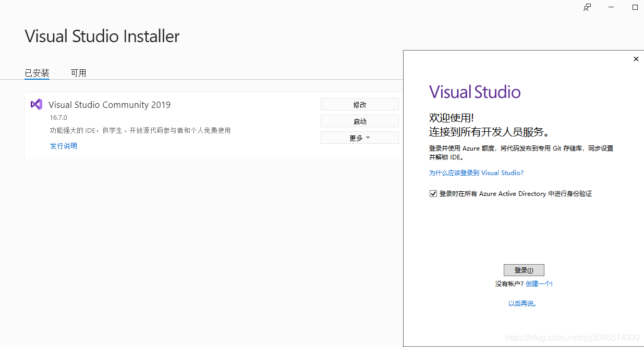
Task: Open the 为什么应该登录到 Visual Studio? link
Action: coord(476,172)
